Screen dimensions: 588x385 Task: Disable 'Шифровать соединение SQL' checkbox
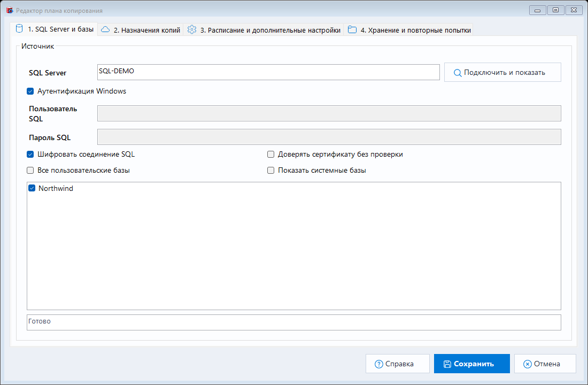pyautogui.click(x=30, y=154)
